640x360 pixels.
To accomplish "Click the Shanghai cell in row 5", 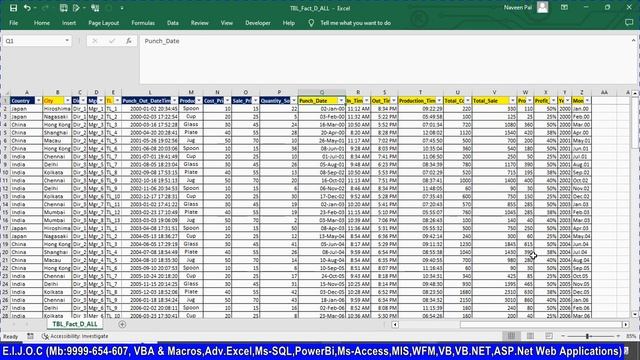I will (x=57, y=133).
